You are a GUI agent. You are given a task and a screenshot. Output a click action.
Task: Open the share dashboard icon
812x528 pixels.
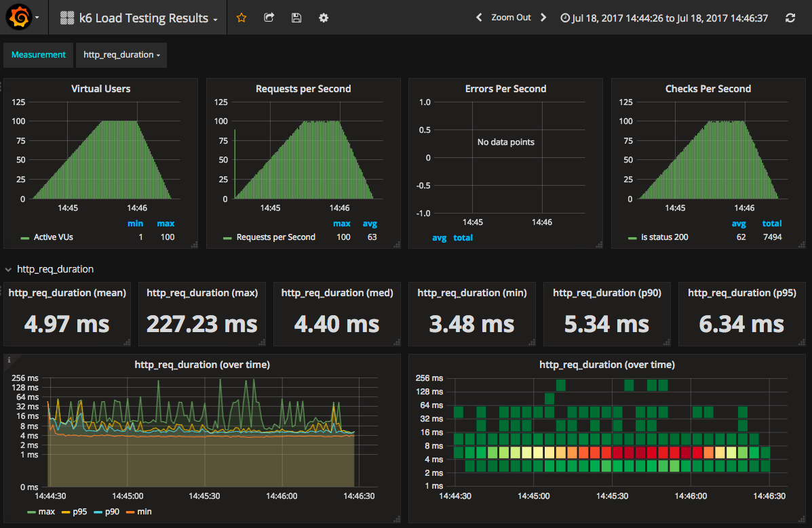click(269, 18)
